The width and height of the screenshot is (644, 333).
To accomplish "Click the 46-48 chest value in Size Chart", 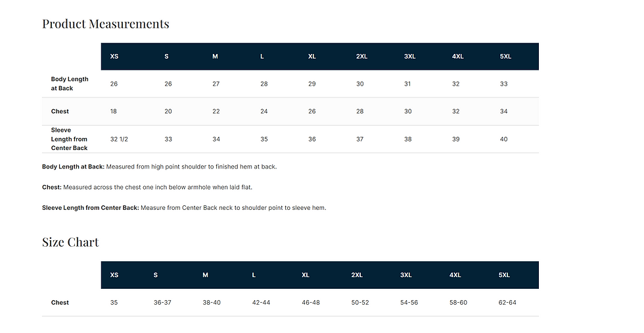I will coord(310,303).
